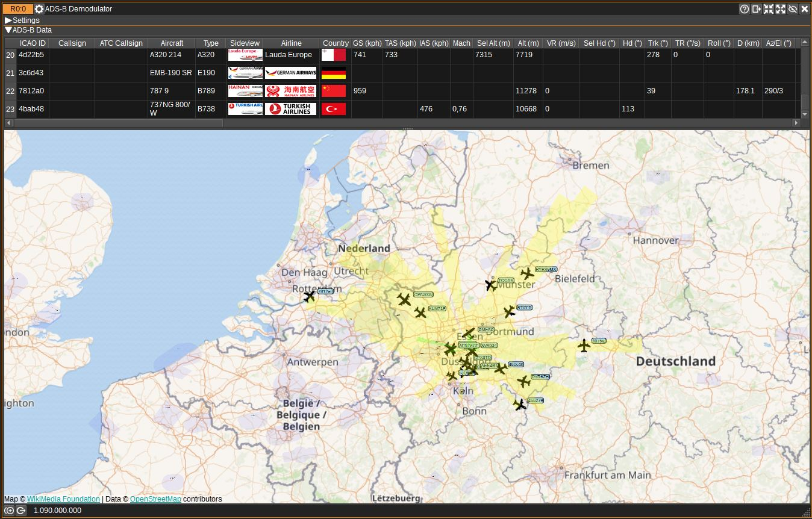The height and width of the screenshot is (519, 812).
Task: Select the KLM71F aircraft icon on the map
Action: (420, 312)
